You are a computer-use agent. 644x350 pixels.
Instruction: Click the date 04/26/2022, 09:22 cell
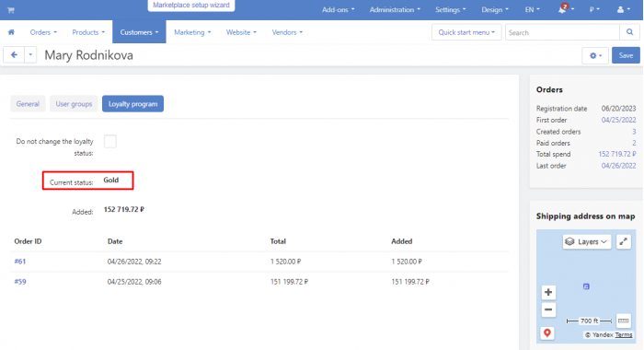click(134, 262)
